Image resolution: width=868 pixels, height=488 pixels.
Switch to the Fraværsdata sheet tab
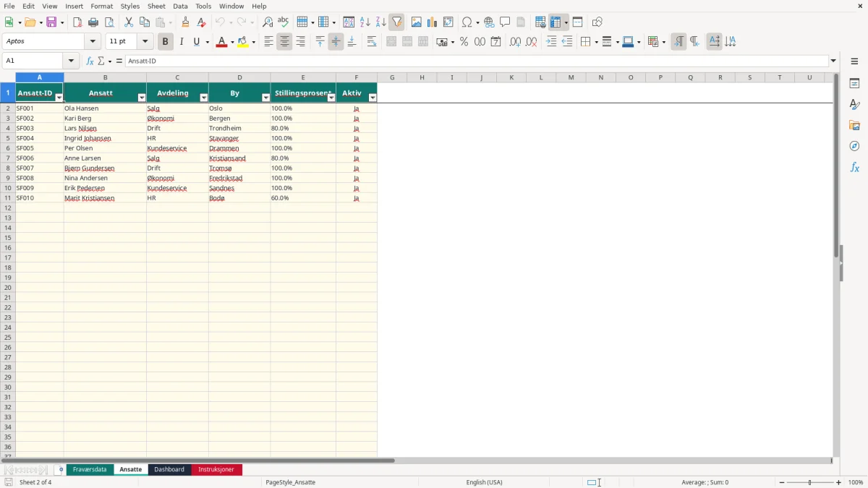(90, 469)
